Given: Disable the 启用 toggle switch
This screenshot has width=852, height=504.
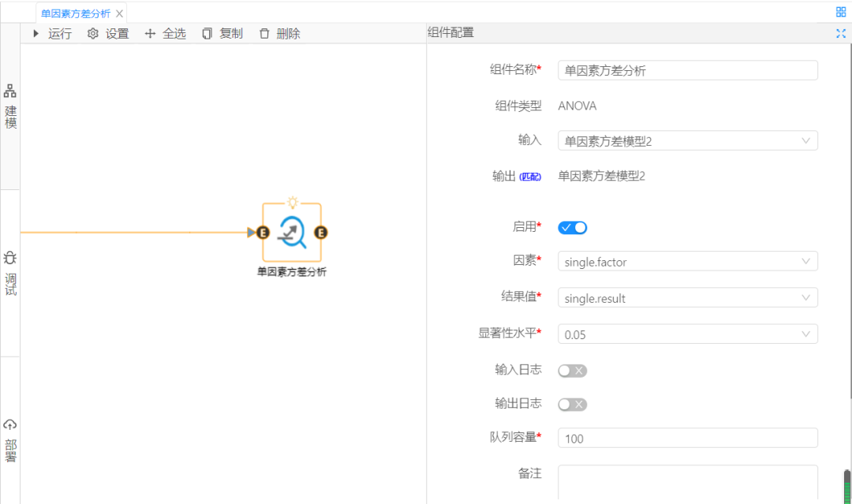Looking at the screenshot, I should [573, 228].
